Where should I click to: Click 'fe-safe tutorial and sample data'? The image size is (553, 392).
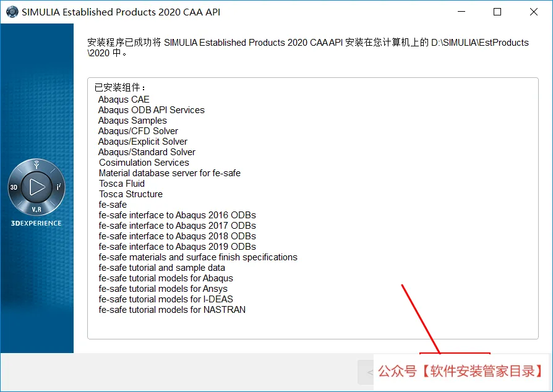162,268
